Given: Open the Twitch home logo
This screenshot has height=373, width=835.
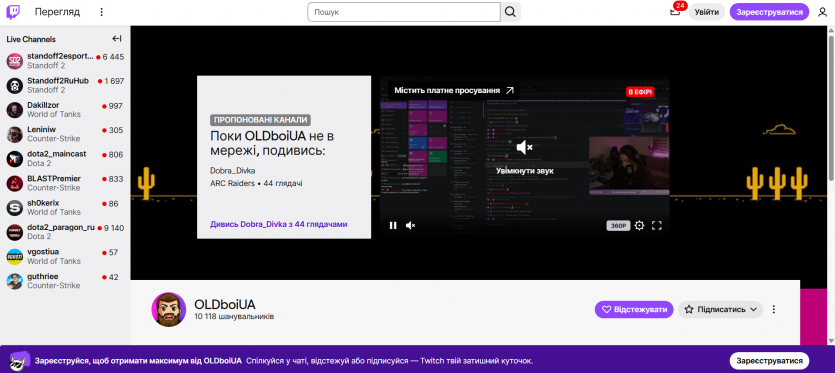Looking at the screenshot, I should [13, 12].
